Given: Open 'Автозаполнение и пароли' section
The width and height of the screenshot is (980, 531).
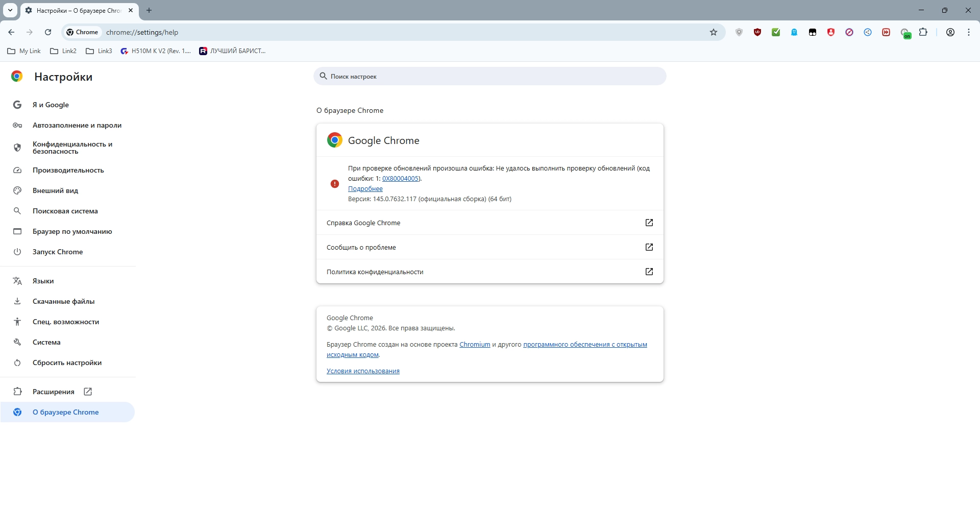Looking at the screenshot, I should point(67,125).
